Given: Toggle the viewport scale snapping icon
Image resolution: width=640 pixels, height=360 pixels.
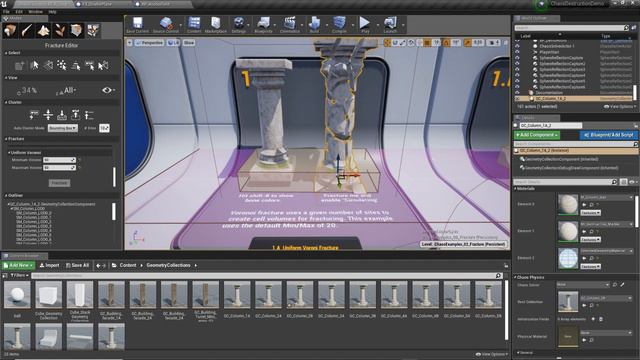Looking at the screenshot, I should coord(467,42).
